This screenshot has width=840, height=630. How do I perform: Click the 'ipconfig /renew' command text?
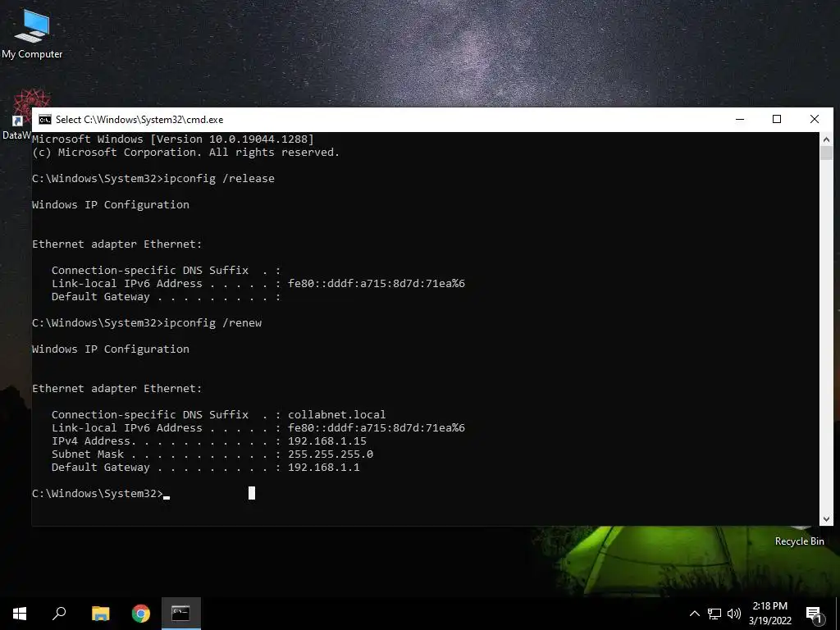pyautogui.click(x=212, y=323)
